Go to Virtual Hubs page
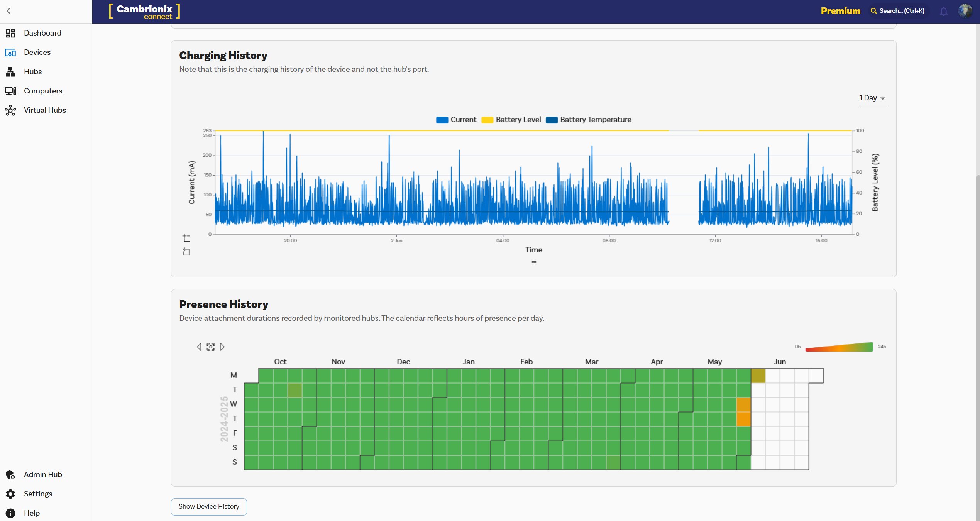Viewport: 980px width, 521px height. (45, 110)
